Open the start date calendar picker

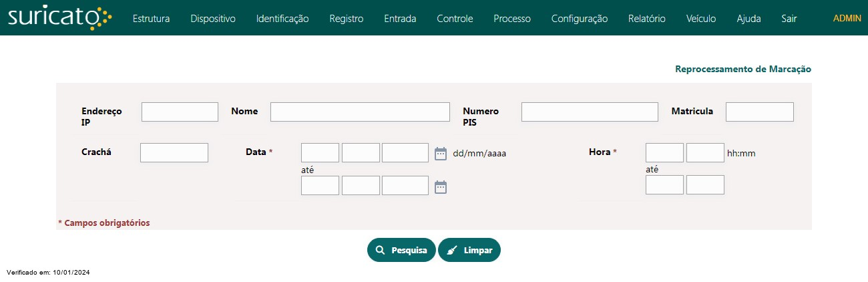pos(441,154)
